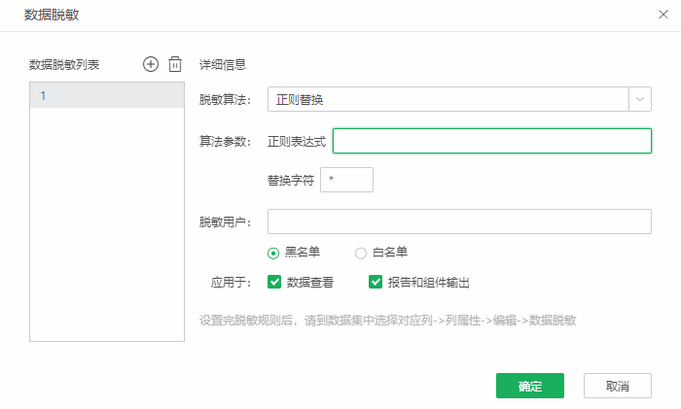The image size is (681, 409).
Task: Click the 脱敏算法 label
Action: point(225,100)
